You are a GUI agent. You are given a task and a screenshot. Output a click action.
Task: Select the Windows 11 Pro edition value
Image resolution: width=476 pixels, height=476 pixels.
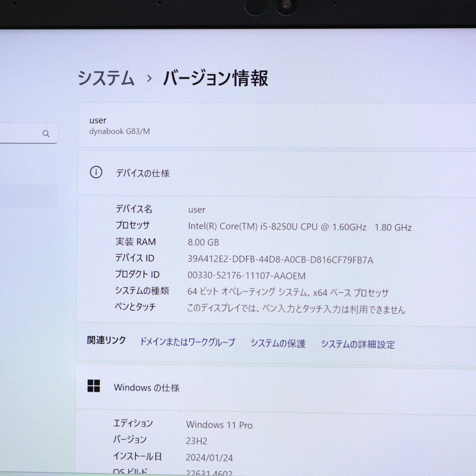coord(219,425)
